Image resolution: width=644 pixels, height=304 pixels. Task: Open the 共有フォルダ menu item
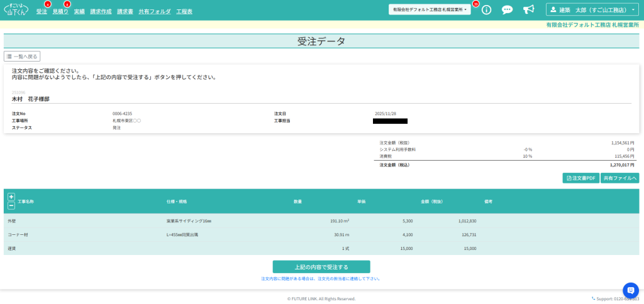tap(155, 12)
